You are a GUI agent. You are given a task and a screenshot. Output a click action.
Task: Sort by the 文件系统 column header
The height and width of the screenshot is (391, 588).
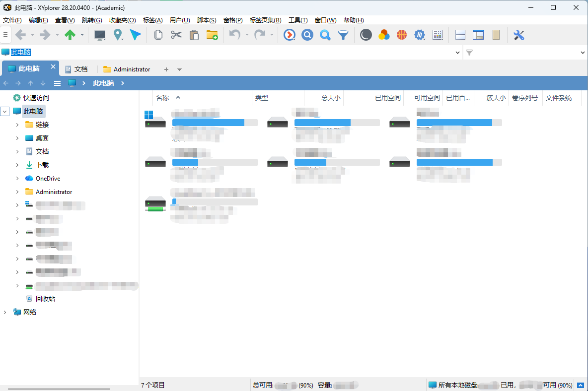[559, 98]
